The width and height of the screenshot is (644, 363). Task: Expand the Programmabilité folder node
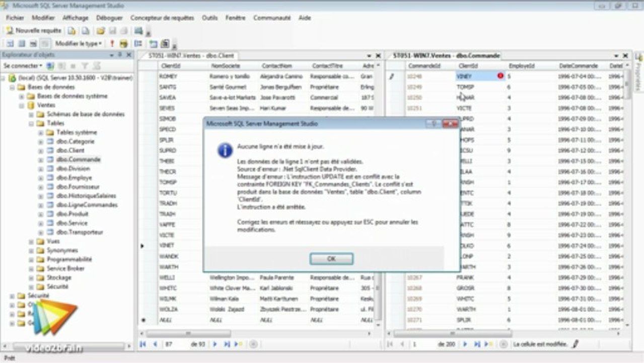(31, 260)
